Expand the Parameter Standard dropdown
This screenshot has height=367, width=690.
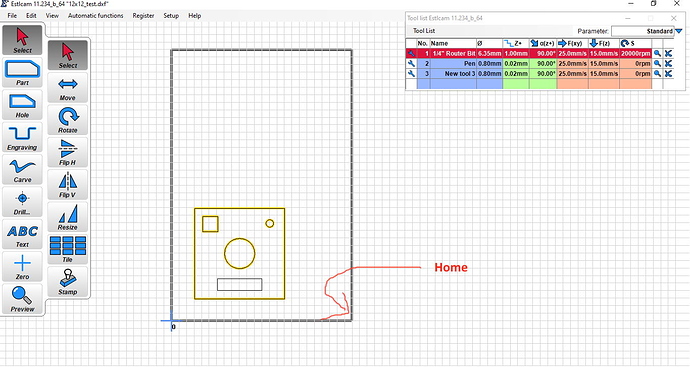click(x=679, y=31)
